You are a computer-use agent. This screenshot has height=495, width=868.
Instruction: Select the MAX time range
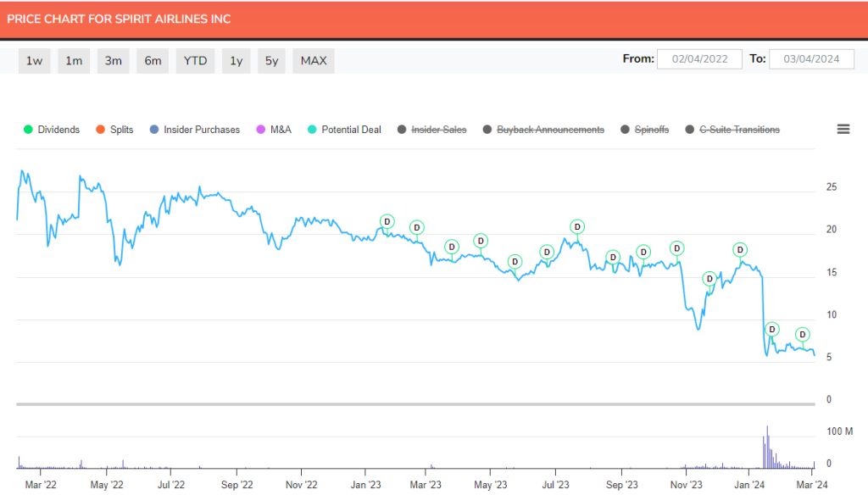[314, 60]
